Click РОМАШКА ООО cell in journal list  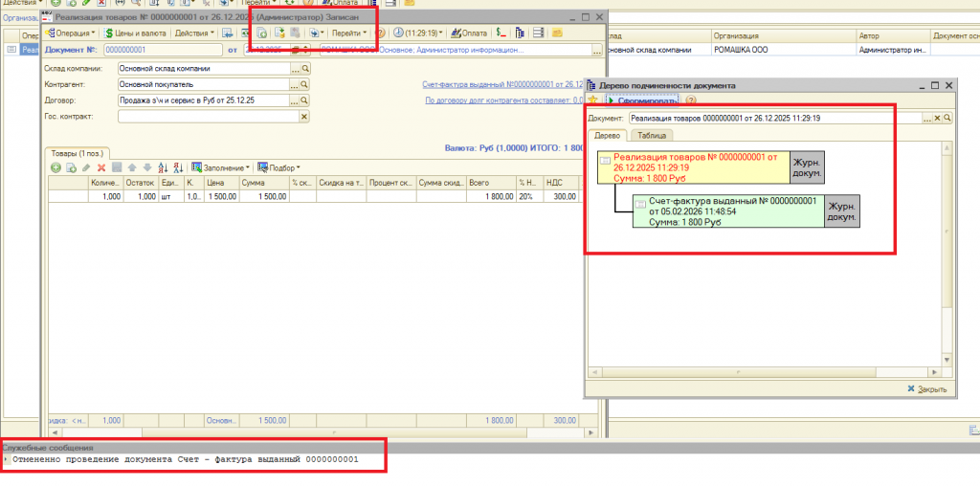point(782,50)
